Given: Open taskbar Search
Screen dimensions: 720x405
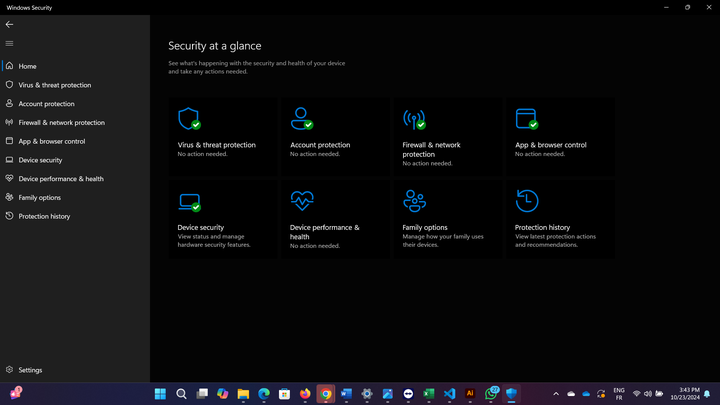Looking at the screenshot, I should (181, 394).
